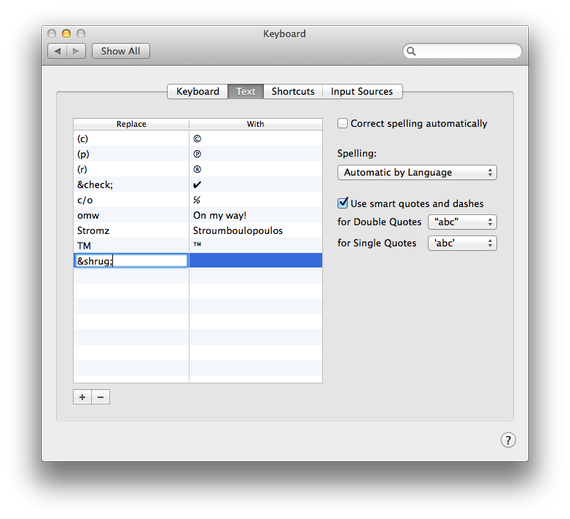Select the (p) replacement row

tap(198, 154)
